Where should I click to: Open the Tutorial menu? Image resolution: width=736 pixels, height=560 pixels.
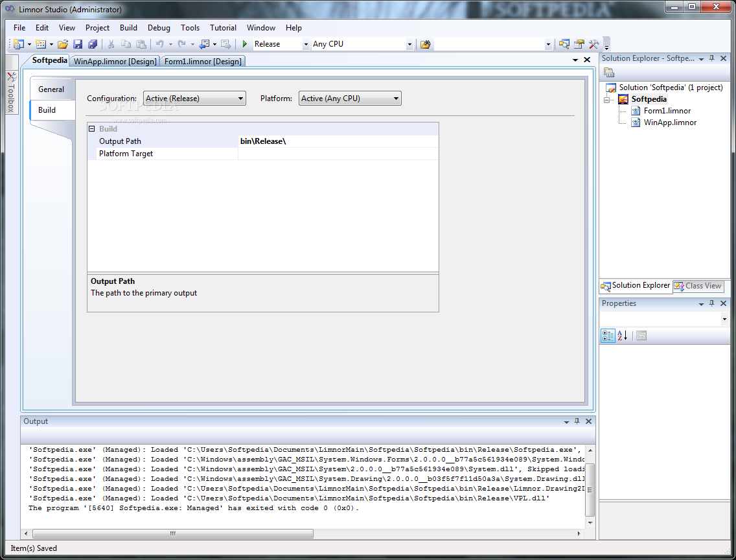(x=223, y=28)
